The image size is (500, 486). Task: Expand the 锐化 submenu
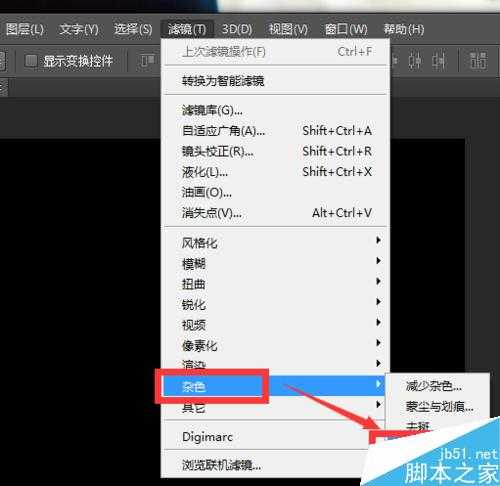pyautogui.click(x=275, y=304)
